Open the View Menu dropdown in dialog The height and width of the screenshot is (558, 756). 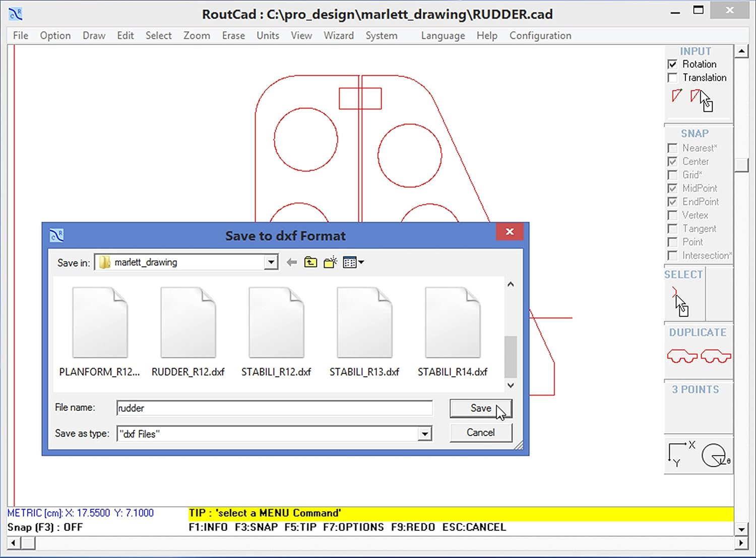pyautogui.click(x=353, y=262)
